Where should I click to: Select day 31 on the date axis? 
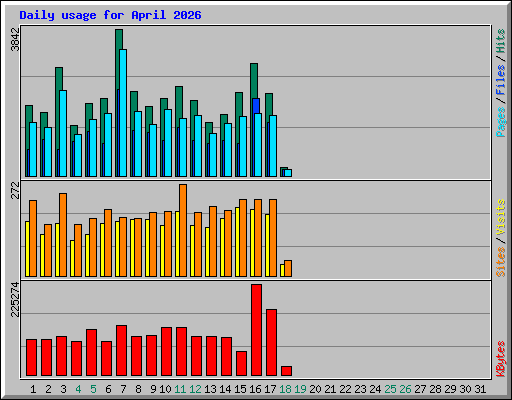480,389
